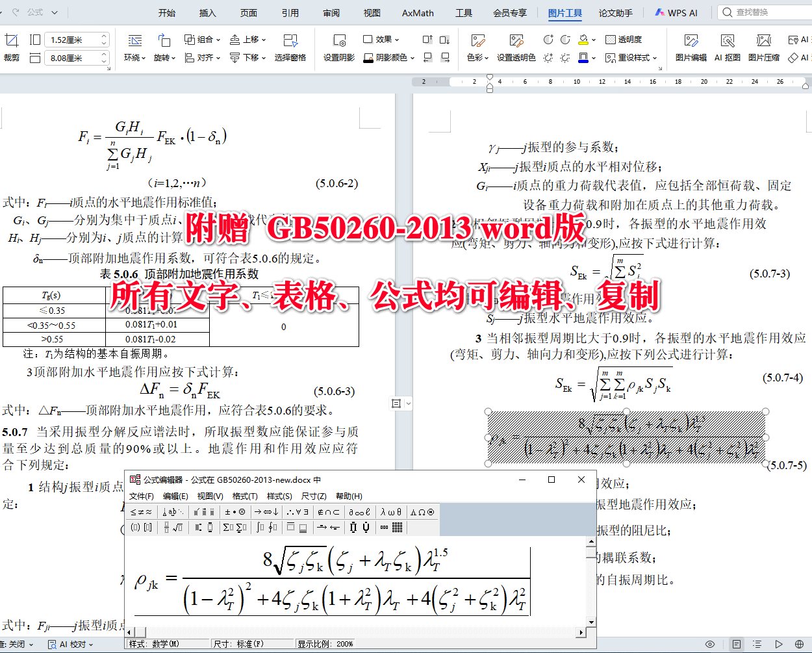Screen dimensions: 812x653
Task: Click the Transparency (透明度) button
Action: click(x=624, y=40)
